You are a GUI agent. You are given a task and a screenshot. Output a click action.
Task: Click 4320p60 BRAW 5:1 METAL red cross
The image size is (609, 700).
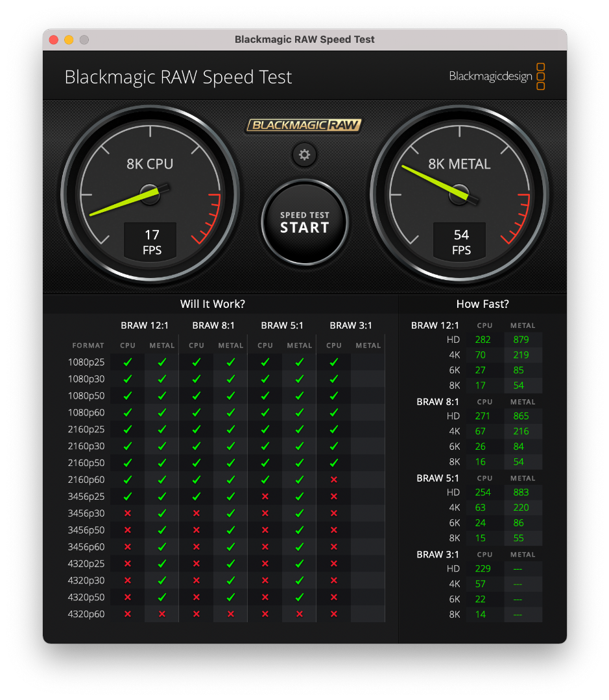tap(300, 614)
